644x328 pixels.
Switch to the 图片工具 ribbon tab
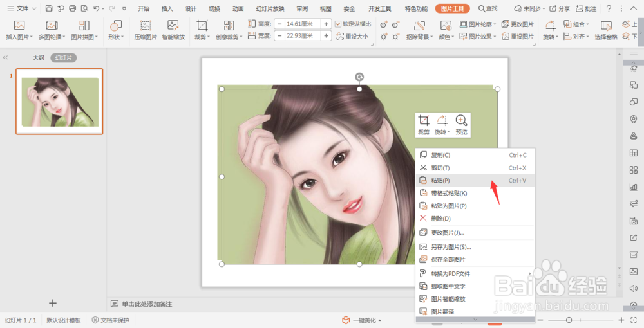pyautogui.click(x=453, y=8)
